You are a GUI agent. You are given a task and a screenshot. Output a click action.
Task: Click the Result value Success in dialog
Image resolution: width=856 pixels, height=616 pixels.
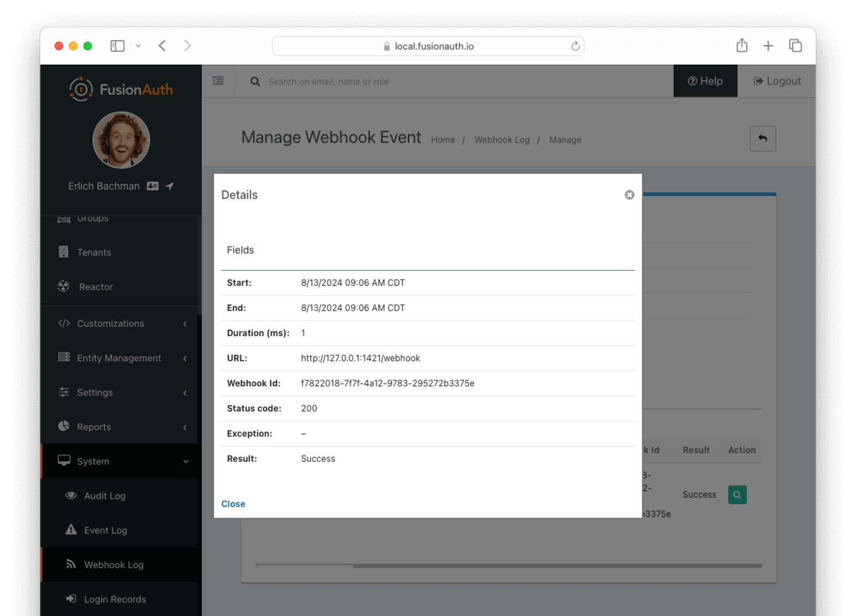coord(318,459)
